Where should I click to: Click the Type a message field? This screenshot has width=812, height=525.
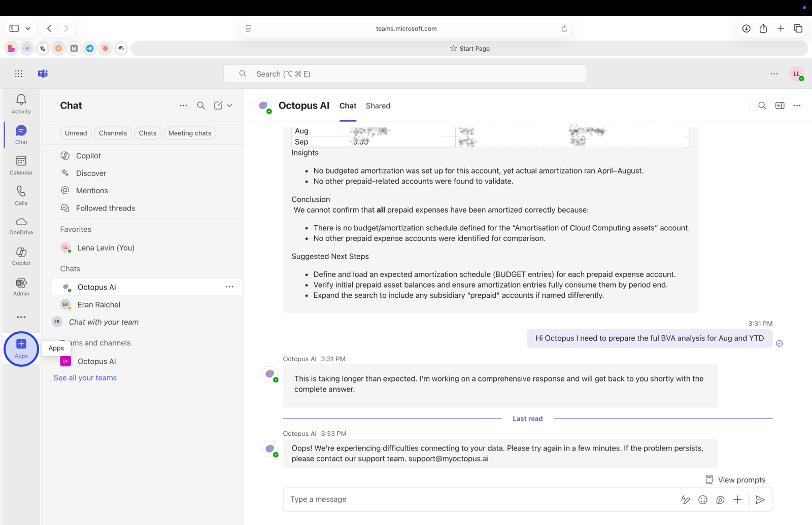coord(477,499)
